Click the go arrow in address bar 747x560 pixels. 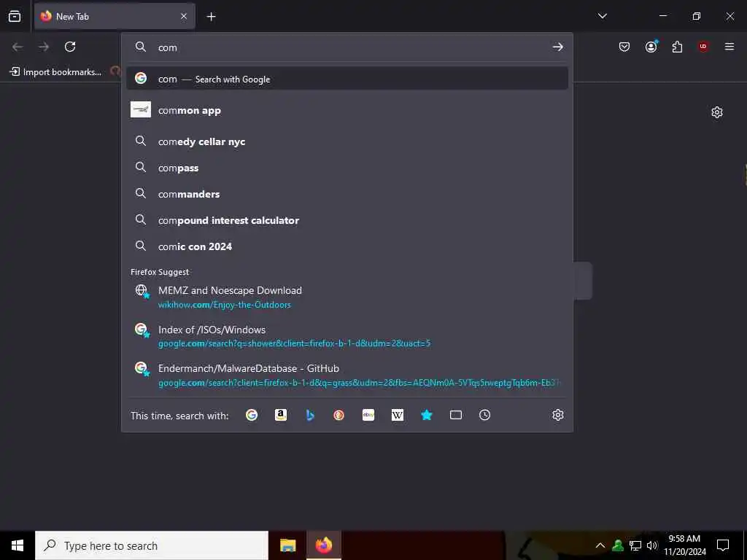(557, 47)
